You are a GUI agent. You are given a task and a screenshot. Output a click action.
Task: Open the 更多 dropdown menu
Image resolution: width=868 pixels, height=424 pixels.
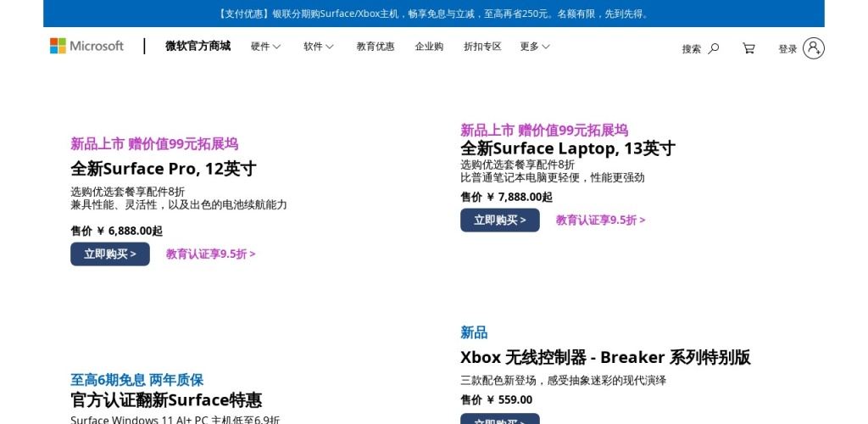click(535, 47)
